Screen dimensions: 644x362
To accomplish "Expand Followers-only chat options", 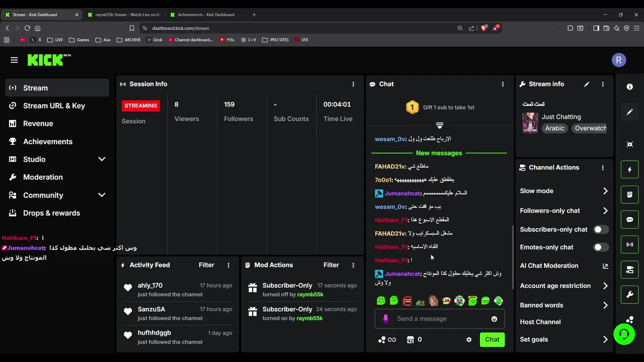I will (x=605, y=211).
